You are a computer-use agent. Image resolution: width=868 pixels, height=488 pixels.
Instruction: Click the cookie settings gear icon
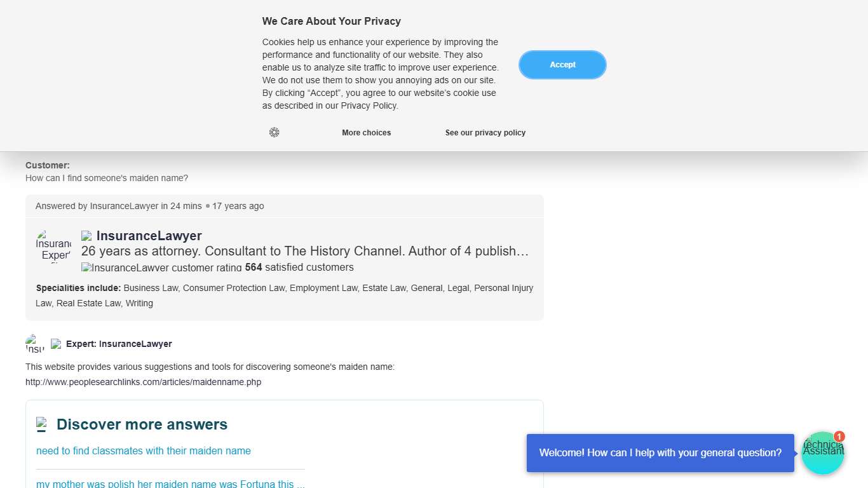274,132
